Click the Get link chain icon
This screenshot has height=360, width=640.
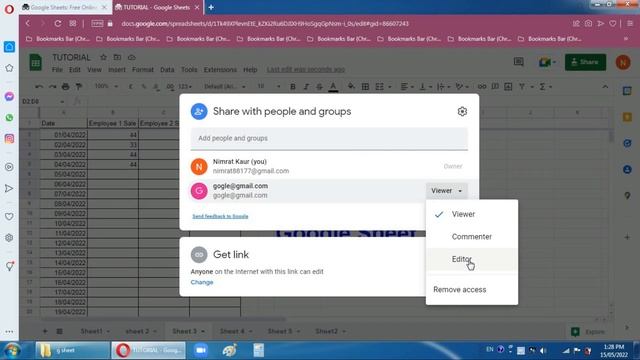[x=199, y=255]
